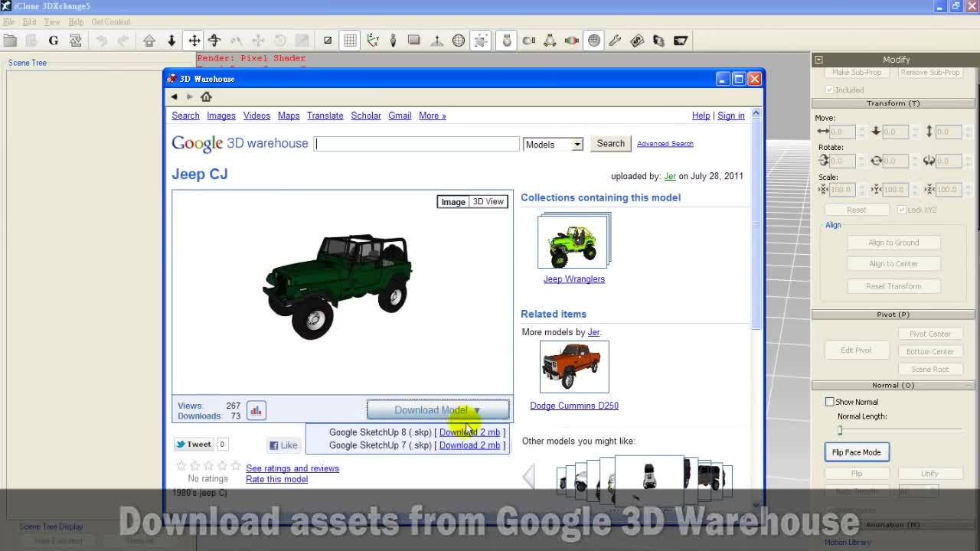Image resolution: width=980 pixels, height=551 pixels.
Task: Click the icon right of G in toolbar
Action: (76, 41)
